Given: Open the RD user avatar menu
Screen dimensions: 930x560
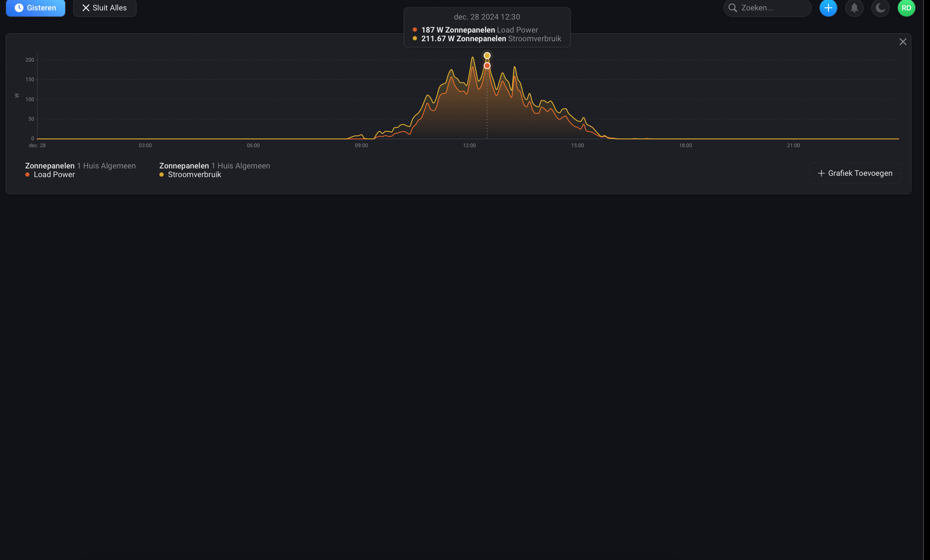Looking at the screenshot, I should [906, 8].
